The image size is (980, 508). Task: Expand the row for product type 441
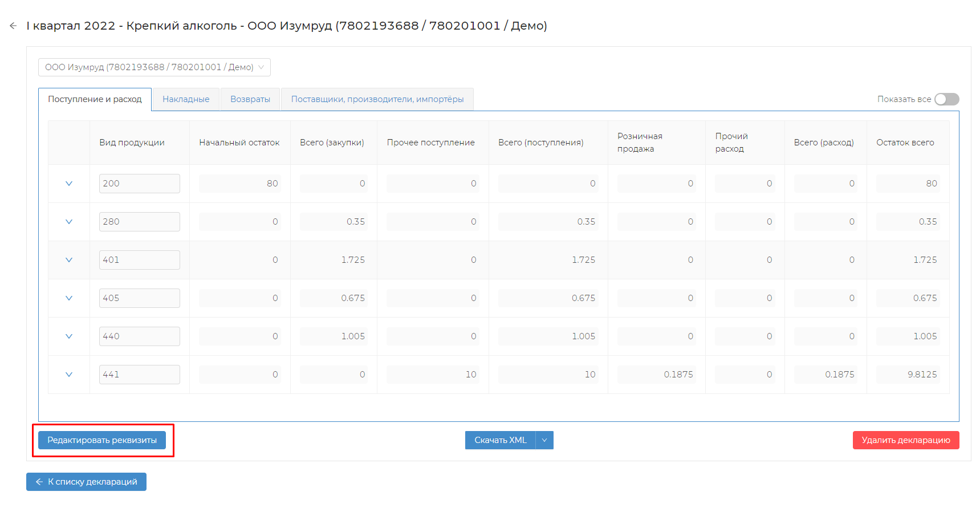pyautogui.click(x=69, y=375)
